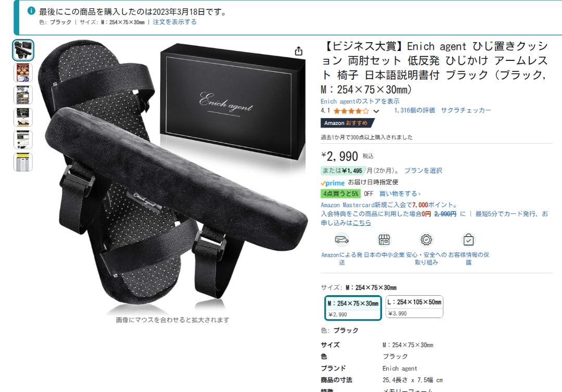Click the Japanese small business store icon
Image resolution: width=562 pixels, height=392 pixels.
384,239
